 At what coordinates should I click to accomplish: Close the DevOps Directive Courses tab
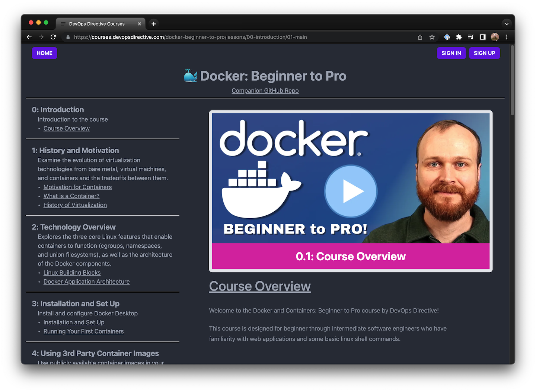pos(140,24)
